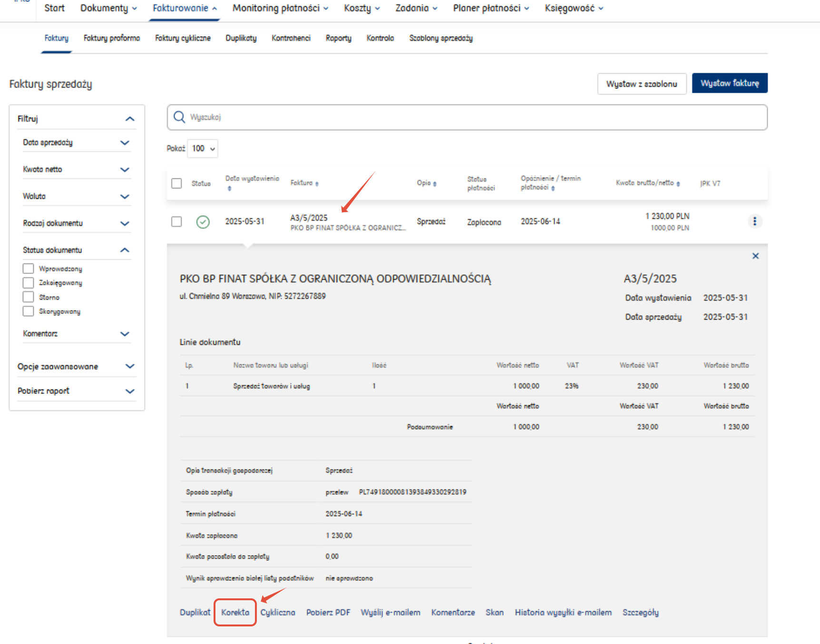Click the green status icon for A3/5/2025
The image size is (820, 644).
click(203, 222)
